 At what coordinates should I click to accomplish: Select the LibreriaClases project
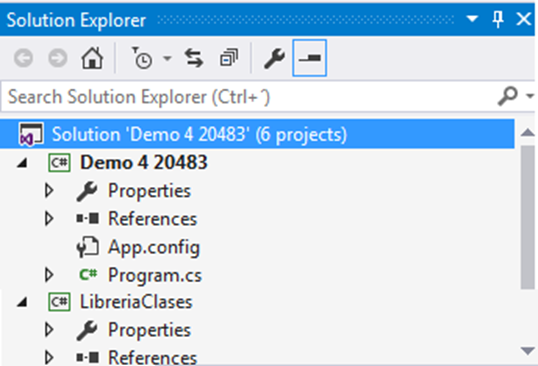[136, 302]
